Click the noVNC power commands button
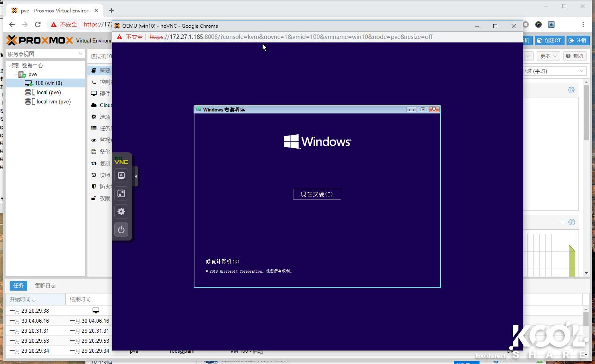The height and width of the screenshot is (364, 595). [121, 230]
